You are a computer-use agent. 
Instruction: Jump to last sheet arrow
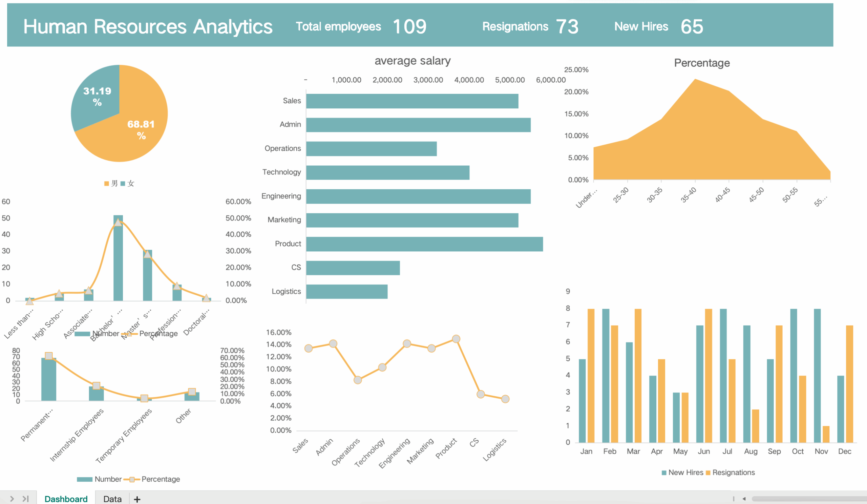[25, 499]
